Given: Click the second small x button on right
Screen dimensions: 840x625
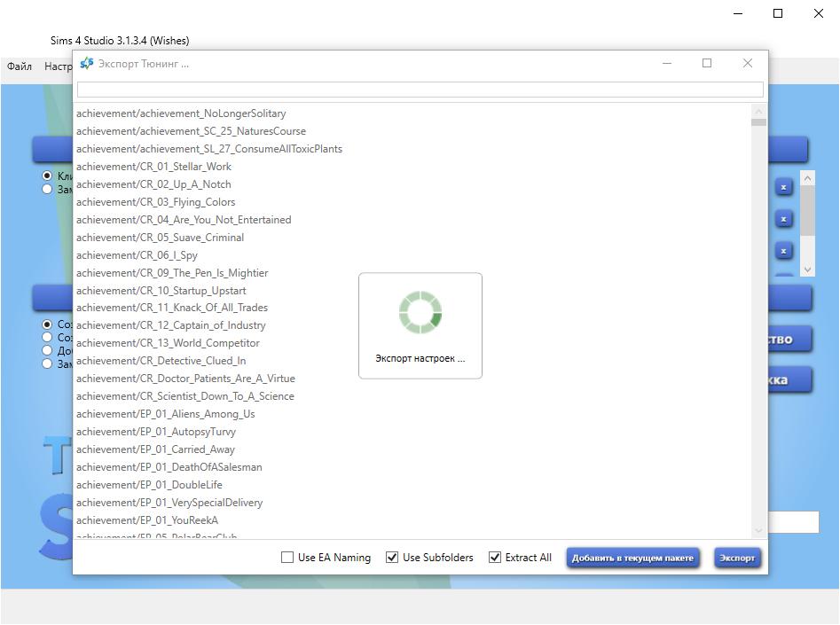Looking at the screenshot, I should click(x=783, y=219).
